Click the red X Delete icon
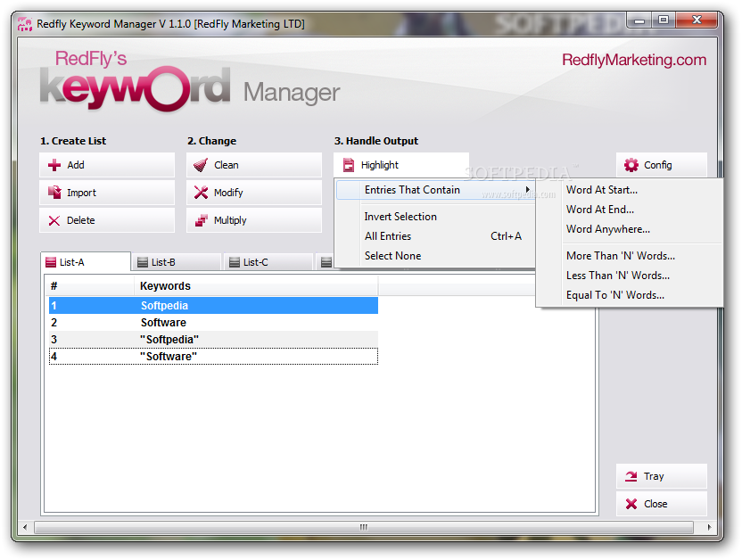 [54, 220]
